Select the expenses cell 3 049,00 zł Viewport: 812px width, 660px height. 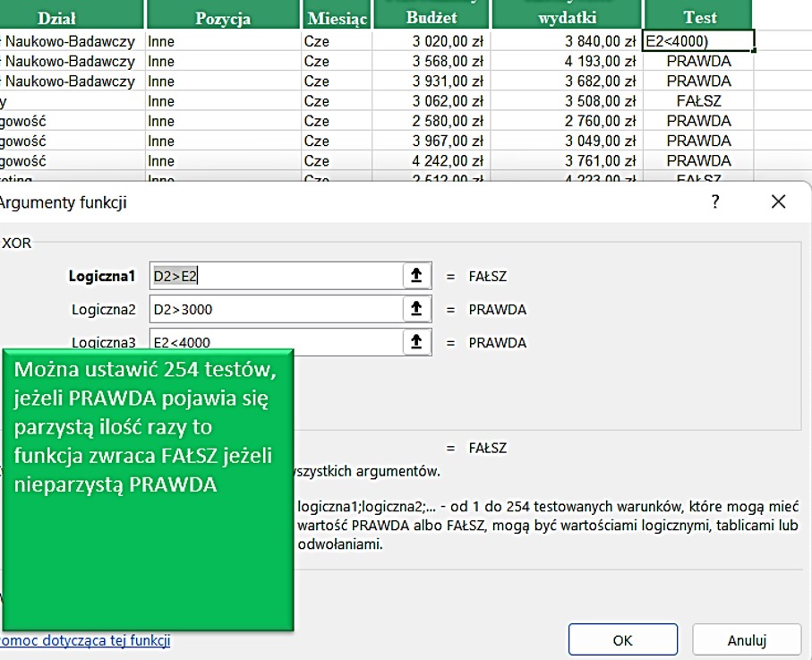coord(566,141)
